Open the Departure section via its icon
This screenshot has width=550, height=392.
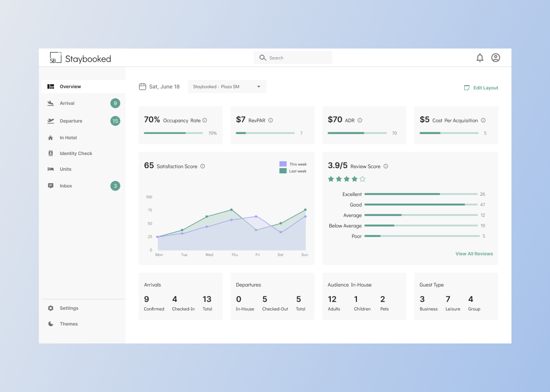(x=51, y=121)
